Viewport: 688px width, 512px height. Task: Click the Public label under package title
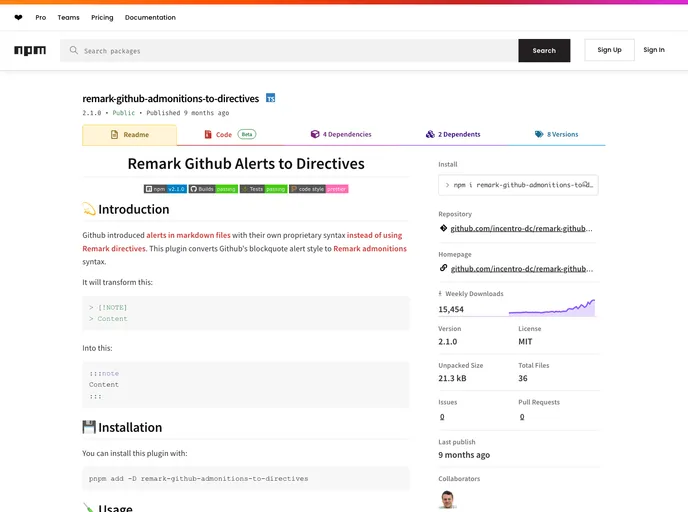coord(124,113)
